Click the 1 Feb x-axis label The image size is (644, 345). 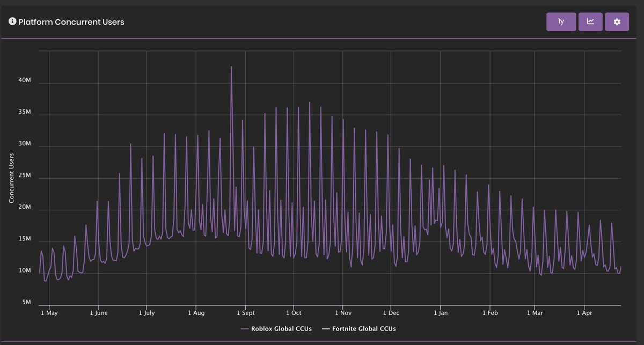click(x=490, y=312)
